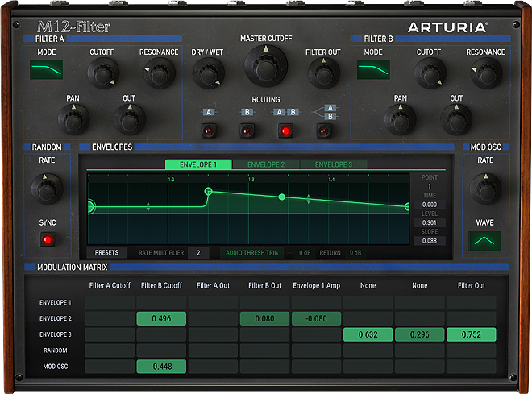Open the Envelope 1 Amp destination column header
This screenshot has height=394, width=532.
pyautogui.click(x=316, y=285)
